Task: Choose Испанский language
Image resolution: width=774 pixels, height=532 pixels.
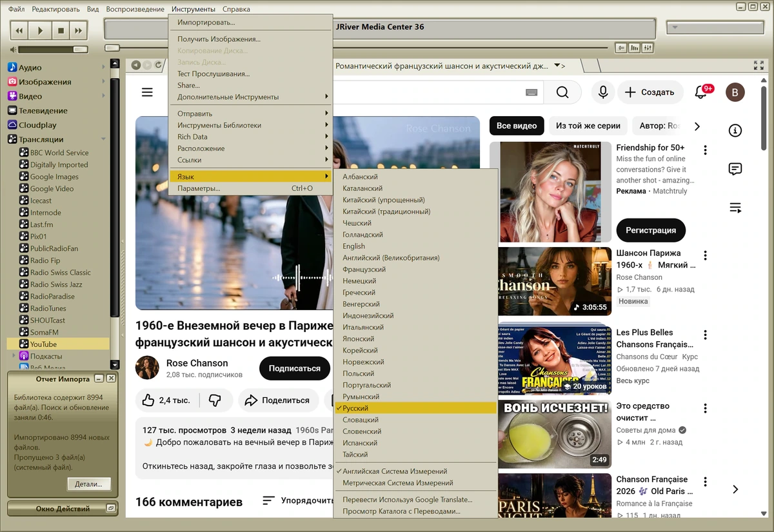Action: point(416,443)
